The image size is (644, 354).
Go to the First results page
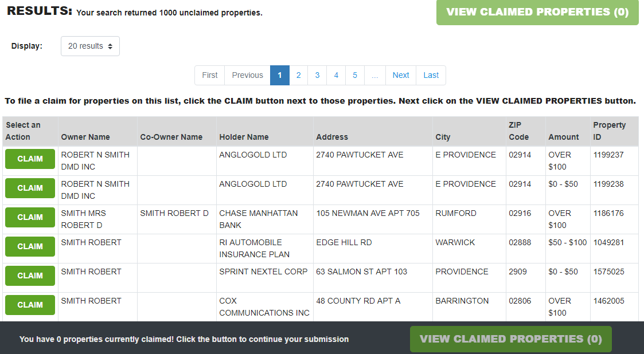(x=210, y=75)
